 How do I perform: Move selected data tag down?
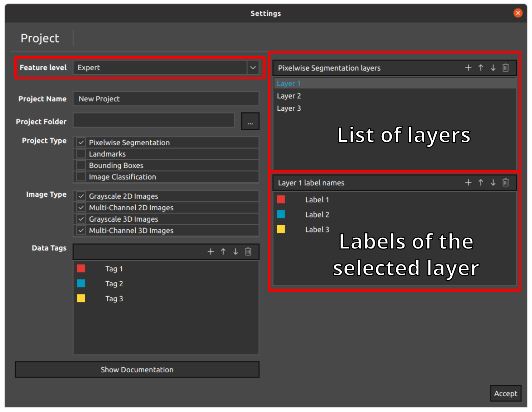click(x=236, y=252)
